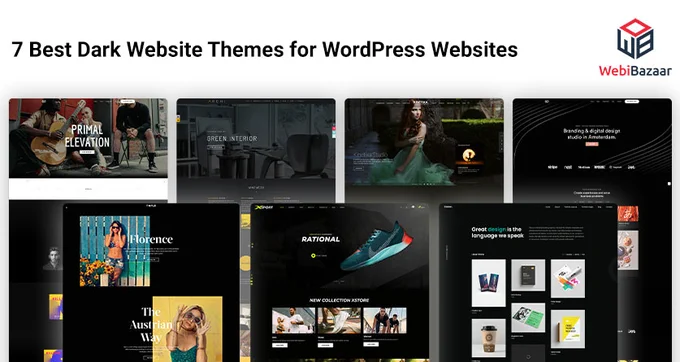Screen dimensions: 680x362
Task: Open the green-dress photography theme preview
Action: click(x=424, y=150)
